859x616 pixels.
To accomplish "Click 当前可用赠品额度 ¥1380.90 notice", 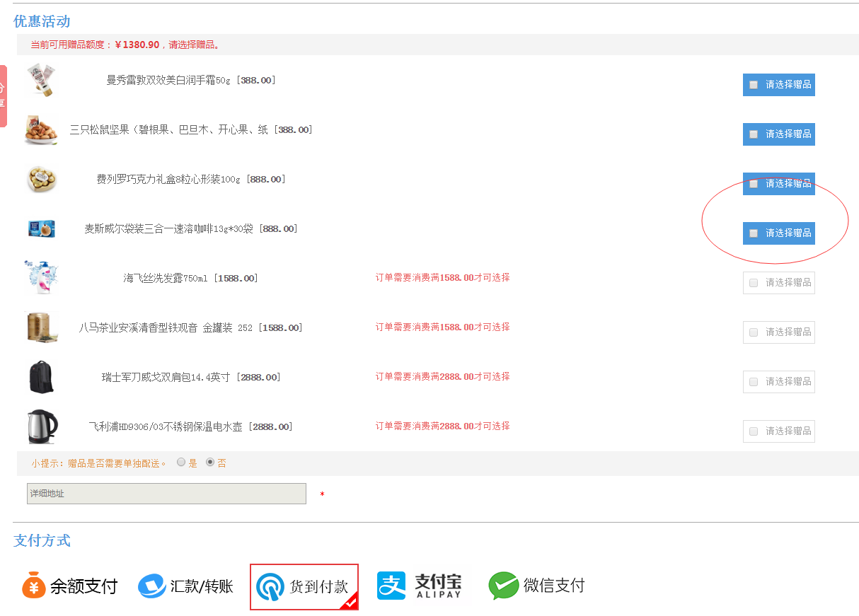I will pos(126,45).
